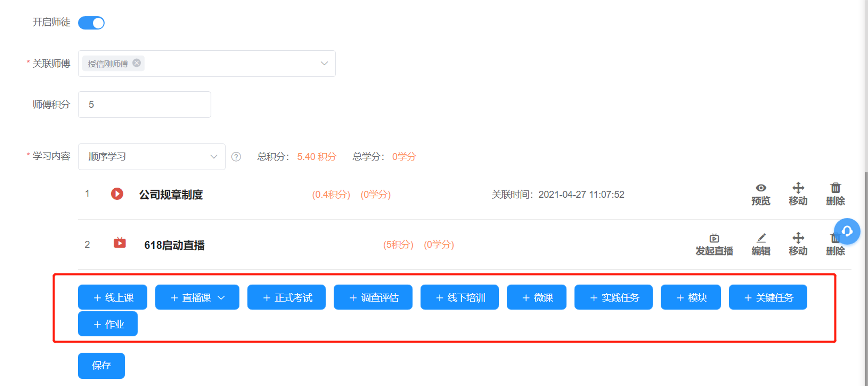Remove the 授信刚师傅 tag
Viewport: 868px width, 386px height.
click(136, 63)
